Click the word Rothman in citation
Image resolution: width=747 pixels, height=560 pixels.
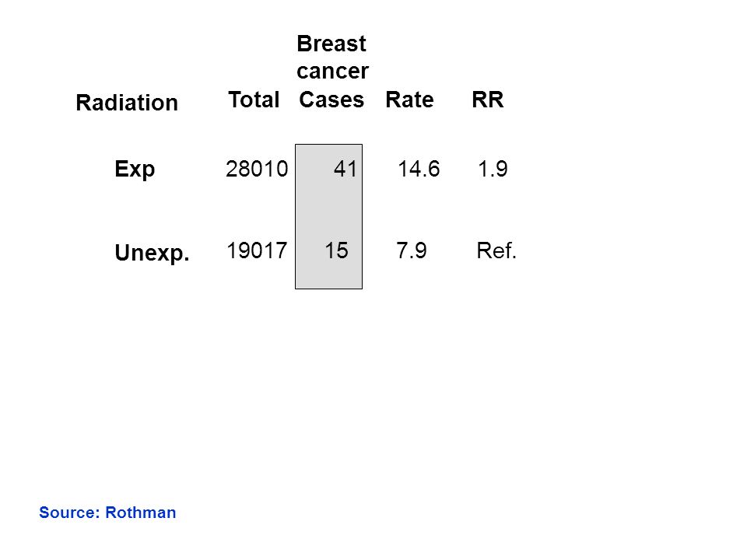tap(141, 513)
